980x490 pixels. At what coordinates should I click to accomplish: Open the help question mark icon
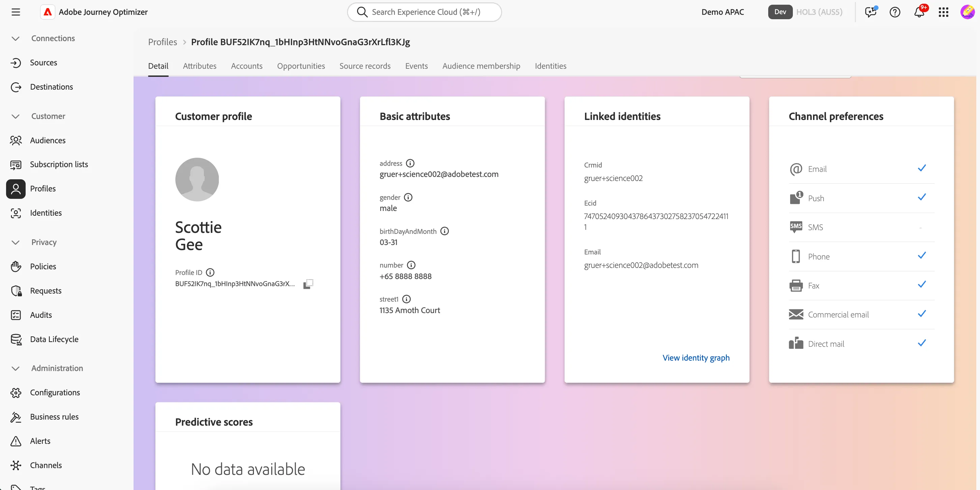coord(895,12)
